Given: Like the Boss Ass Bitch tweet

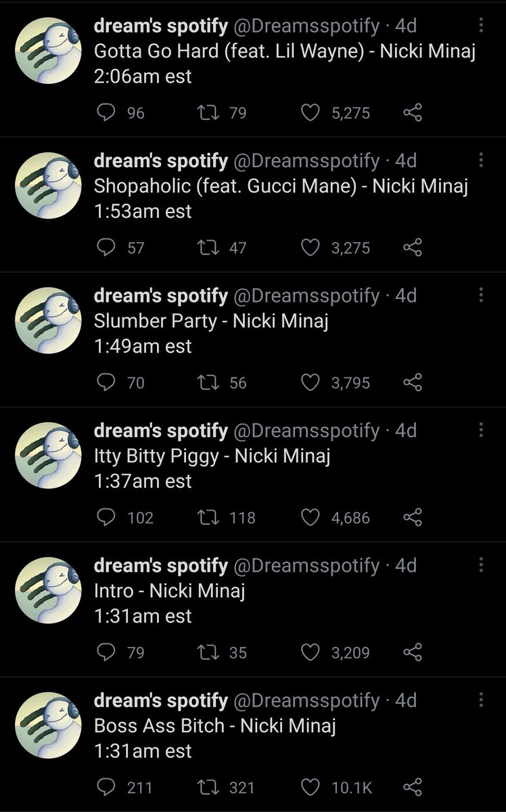Looking at the screenshot, I should coord(310,787).
